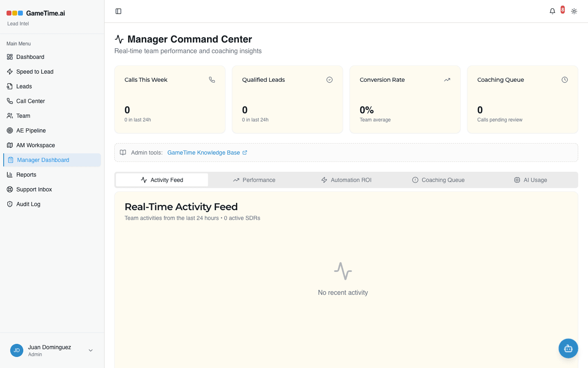Click the AE Pipeline target icon

tap(10, 130)
